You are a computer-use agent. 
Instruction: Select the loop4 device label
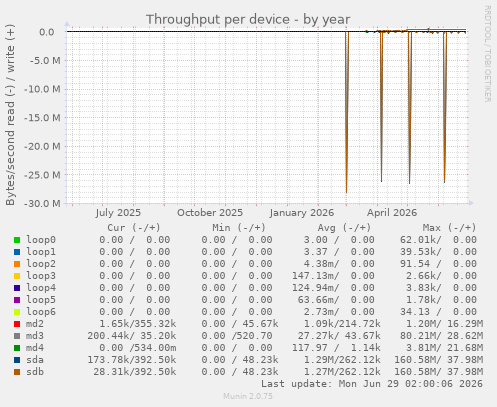[41, 288]
